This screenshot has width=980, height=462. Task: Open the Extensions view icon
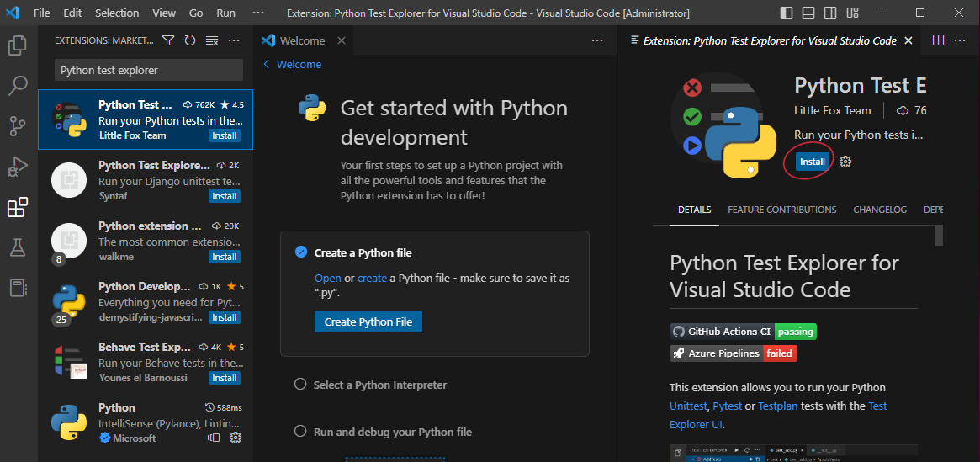pos(18,208)
